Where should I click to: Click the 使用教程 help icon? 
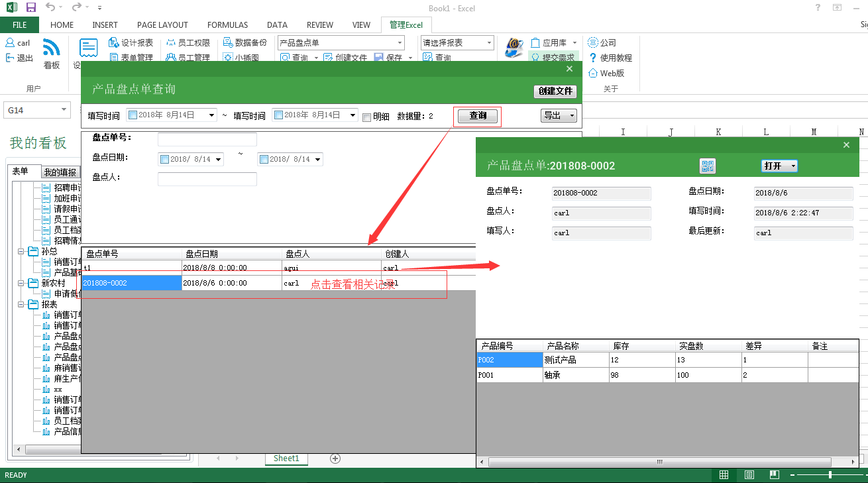[x=593, y=58]
